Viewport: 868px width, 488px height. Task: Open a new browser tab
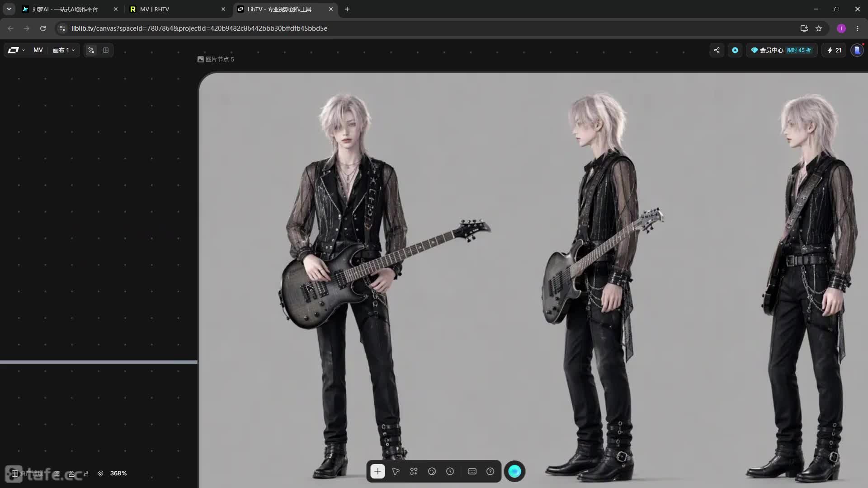(x=347, y=9)
